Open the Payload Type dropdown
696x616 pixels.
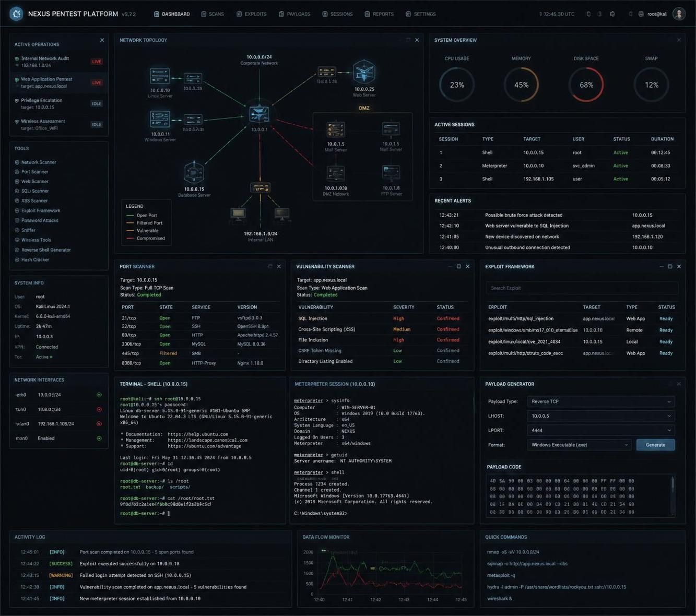pos(601,401)
